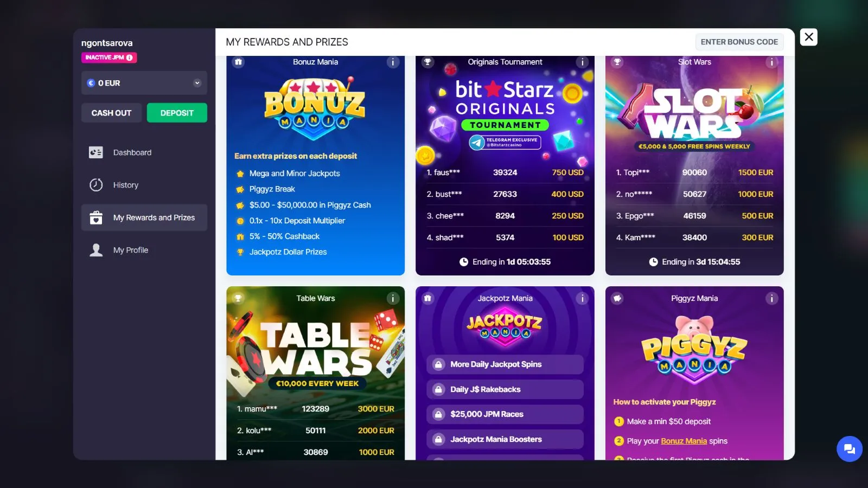Viewport: 868px width, 488px height.
Task: Follow the Bonuz Mania link in Piggyz card
Action: pos(684,441)
